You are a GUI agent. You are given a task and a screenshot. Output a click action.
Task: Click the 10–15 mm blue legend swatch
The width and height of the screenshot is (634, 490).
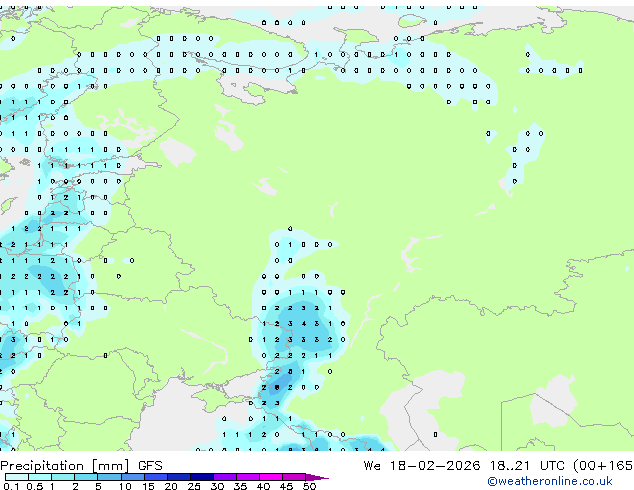tap(132, 477)
